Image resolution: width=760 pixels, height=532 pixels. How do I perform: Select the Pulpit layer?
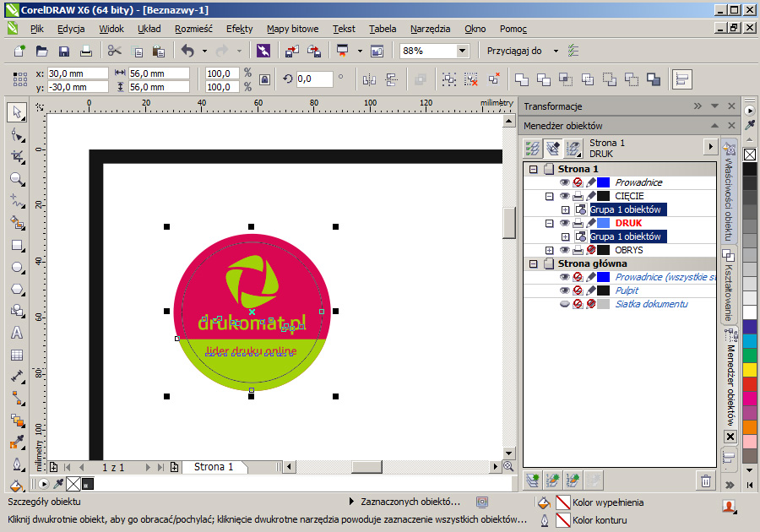627,290
